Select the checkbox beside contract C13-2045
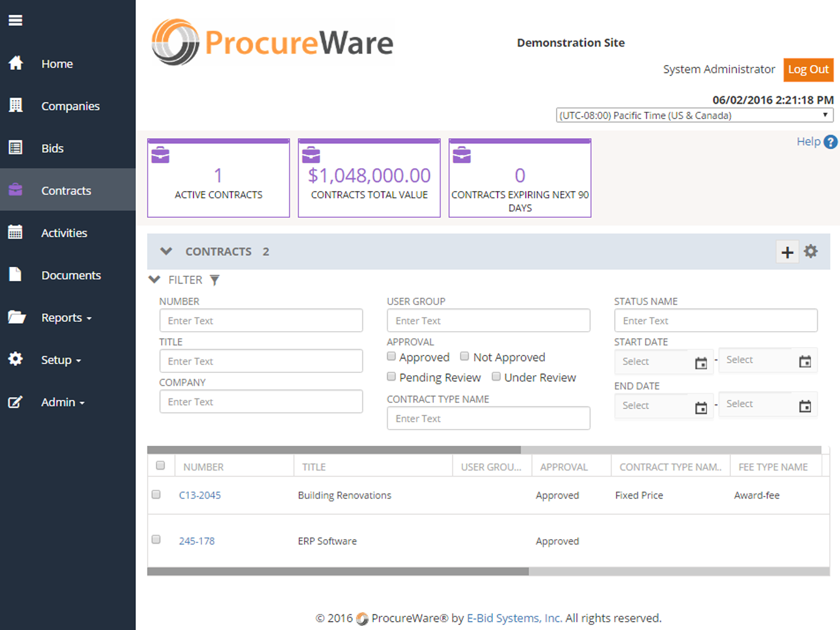 click(x=156, y=494)
